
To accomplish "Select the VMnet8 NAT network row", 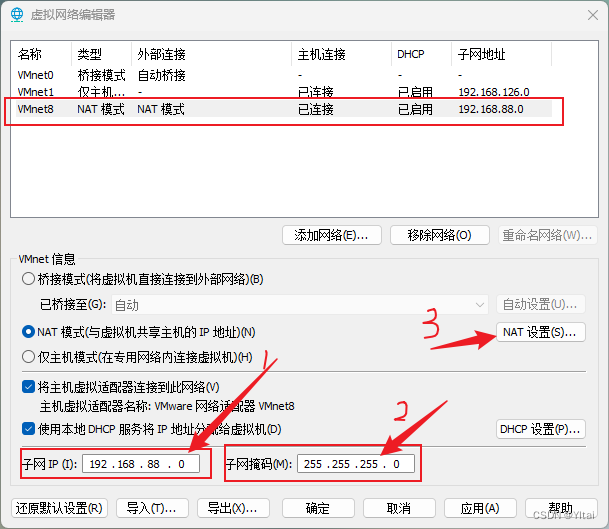I will (284, 109).
